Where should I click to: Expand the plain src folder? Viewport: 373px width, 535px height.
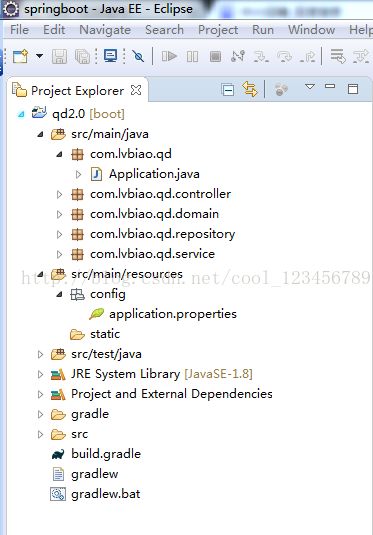point(40,434)
